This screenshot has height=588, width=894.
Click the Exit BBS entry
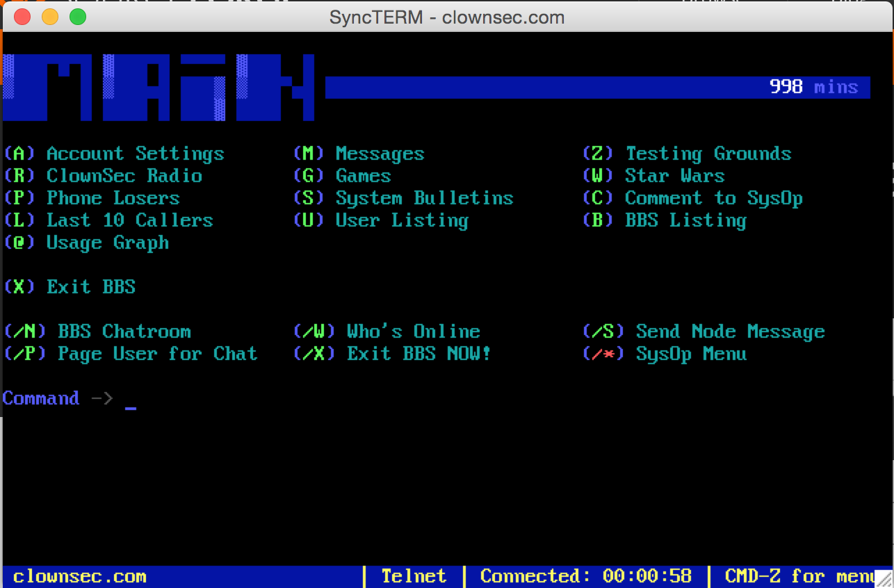(x=70, y=287)
